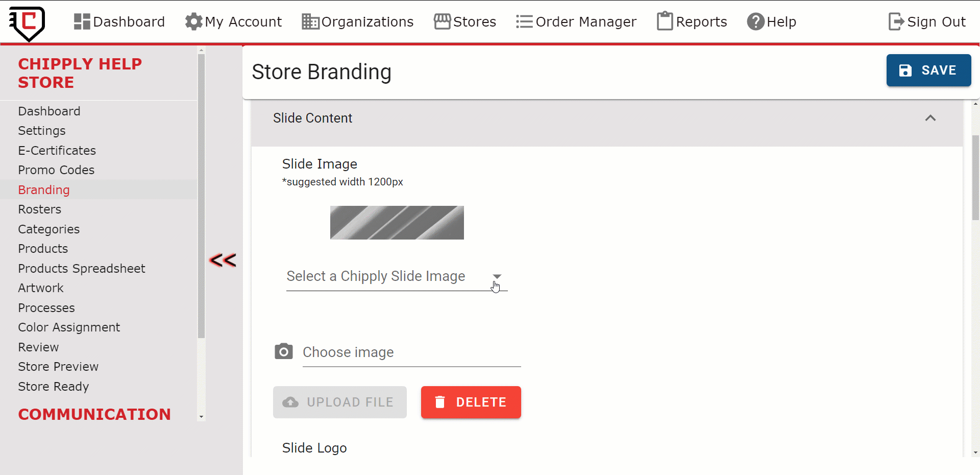This screenshot has width=980, height=475.
Task: Open the Help menu item
Action: (772, 21)
